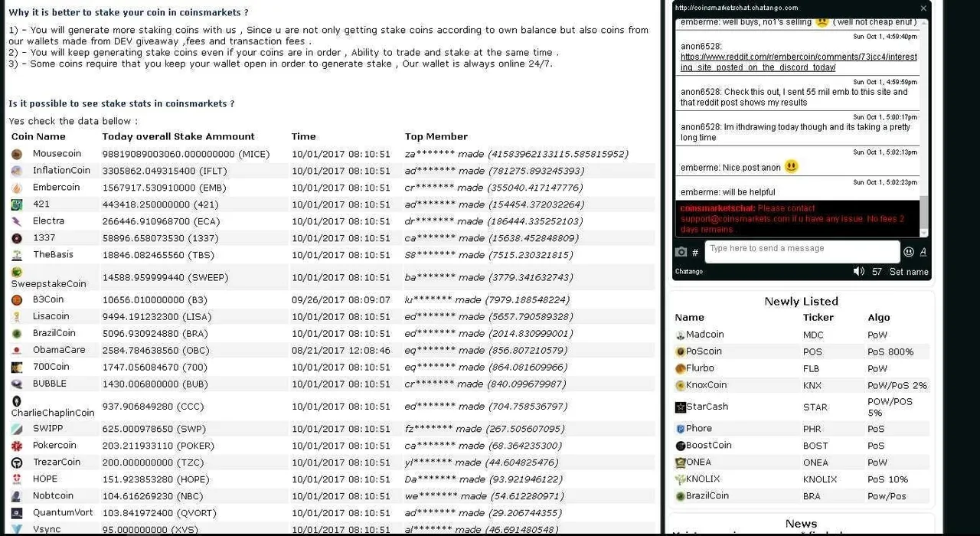Viewport: 980px width, 536px height.
Task: Open BrazilCoin in Newly Listed
Action: coord(707,496)
